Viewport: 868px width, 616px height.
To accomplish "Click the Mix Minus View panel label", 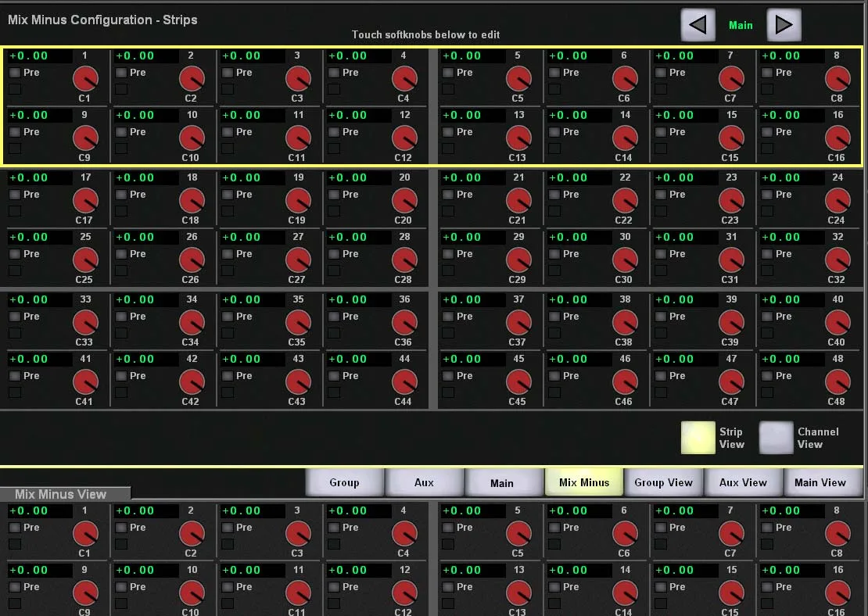I will coord(61,494).
